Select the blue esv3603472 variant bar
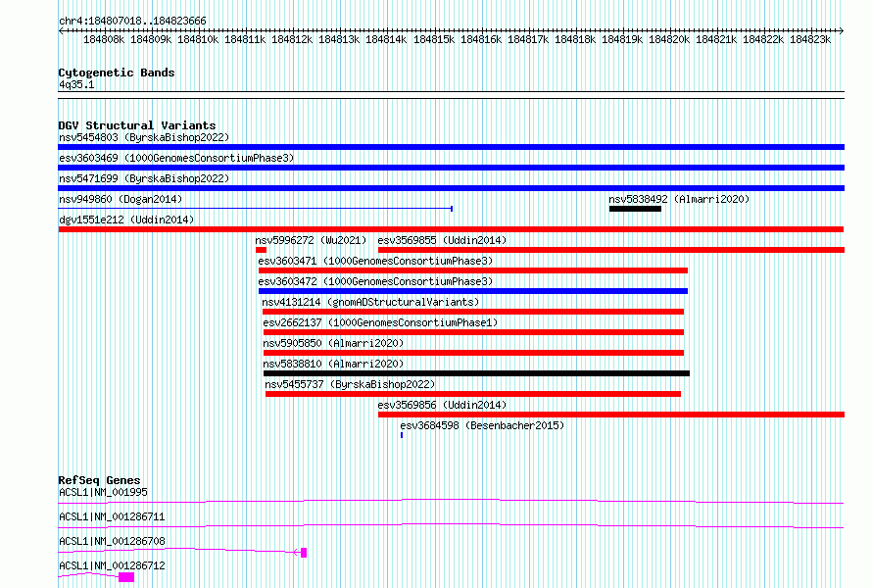Viewport: 872px width, 588px height. [x=473, y=291]
